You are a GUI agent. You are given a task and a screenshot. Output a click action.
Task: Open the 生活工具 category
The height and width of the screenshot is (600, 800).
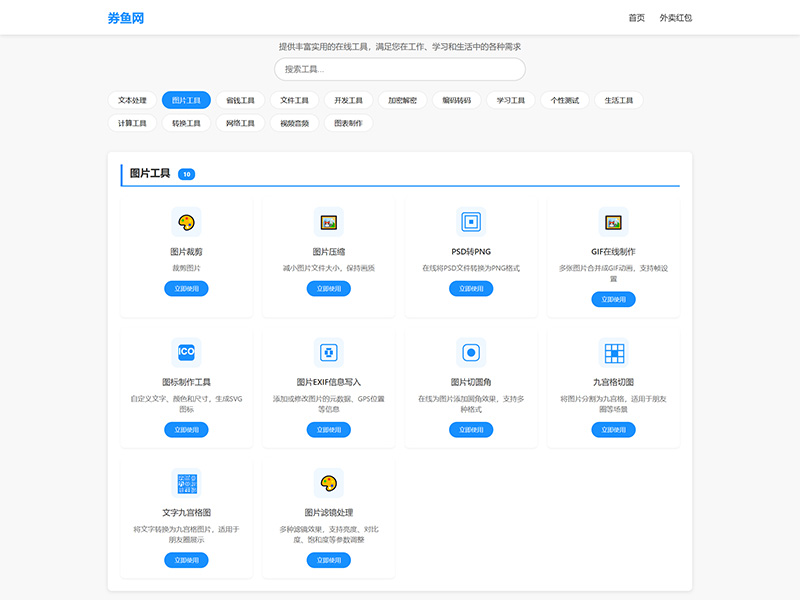click(619, 100)
